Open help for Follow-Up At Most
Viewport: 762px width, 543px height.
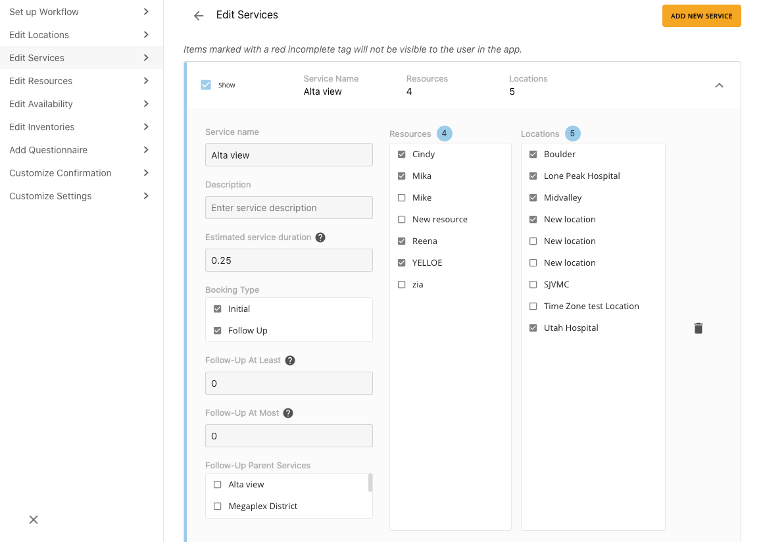pyautogui.click(x=288, y=413)
